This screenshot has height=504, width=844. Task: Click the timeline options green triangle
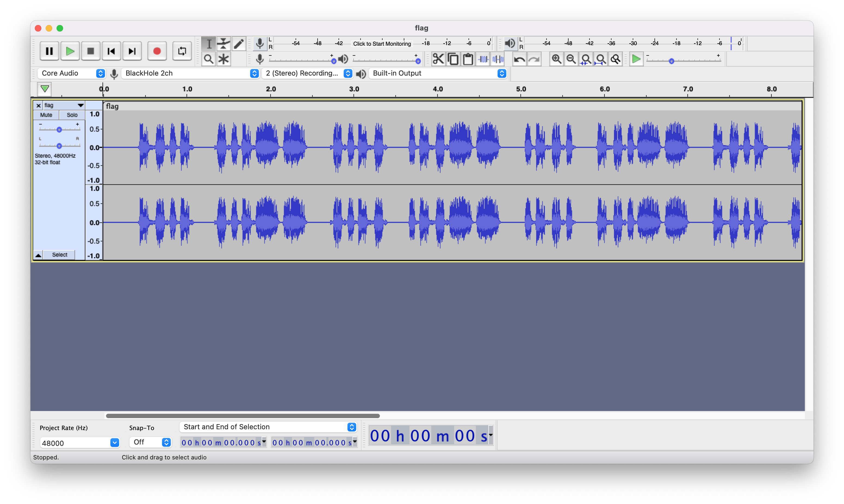coord(45,89)
